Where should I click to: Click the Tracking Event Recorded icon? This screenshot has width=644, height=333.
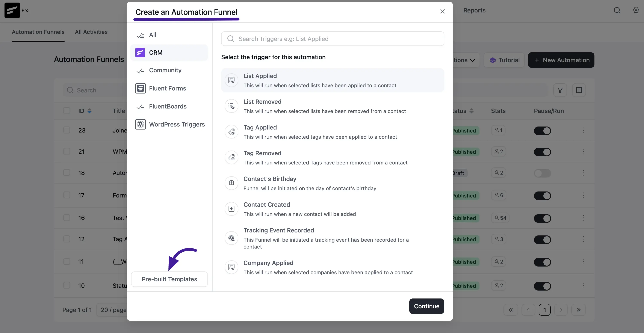(x=231, y=238)
